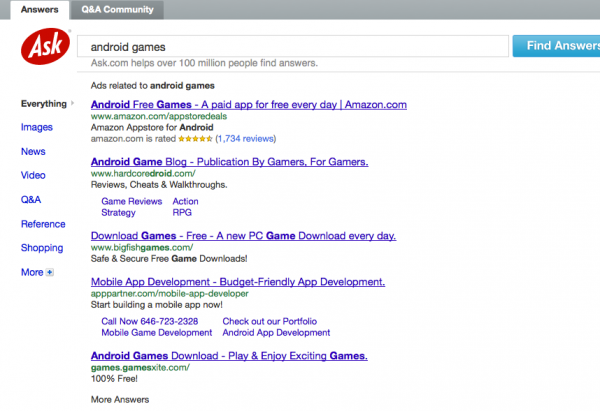
Task: Select the Answers tab
Action: (x=39, y=10)
